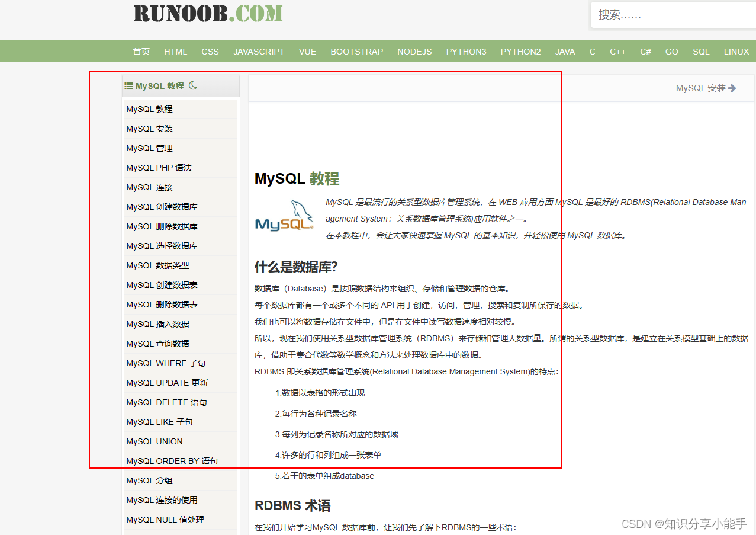Click list item 5.若干的表单组成database

pyautogui.click(x=324, y=476)
